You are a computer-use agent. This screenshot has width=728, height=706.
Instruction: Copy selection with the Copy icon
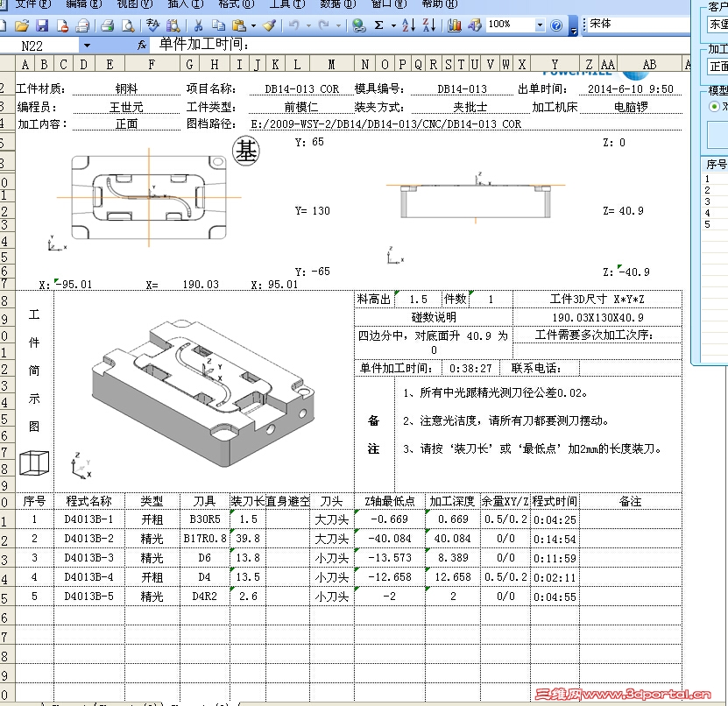tap(218, 25)
